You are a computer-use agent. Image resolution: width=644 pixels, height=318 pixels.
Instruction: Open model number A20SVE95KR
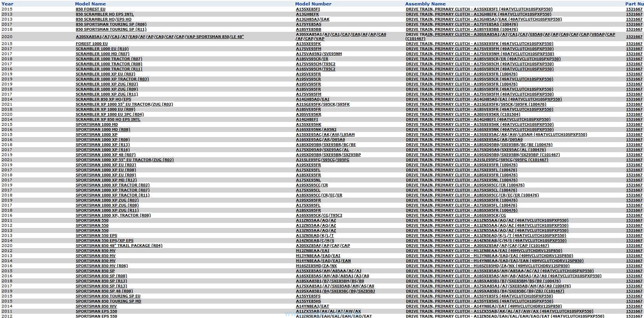pyautogui.click(x=308, y=115)
